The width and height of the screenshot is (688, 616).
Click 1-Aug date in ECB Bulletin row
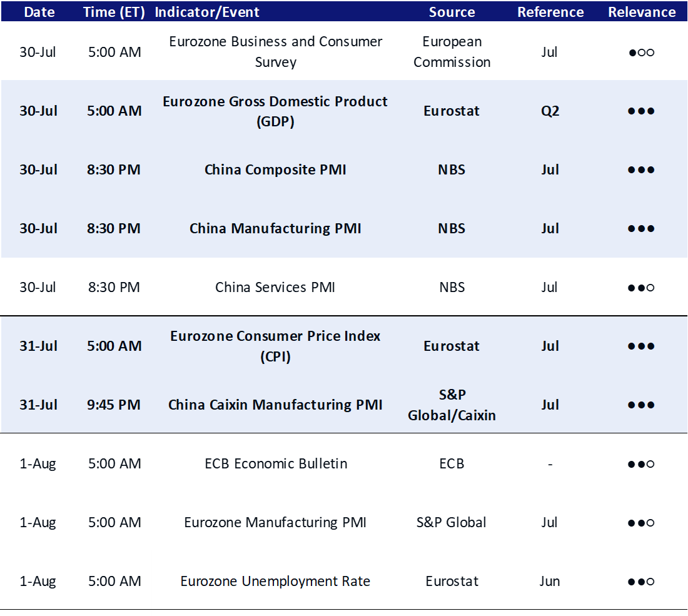[38, 464]
